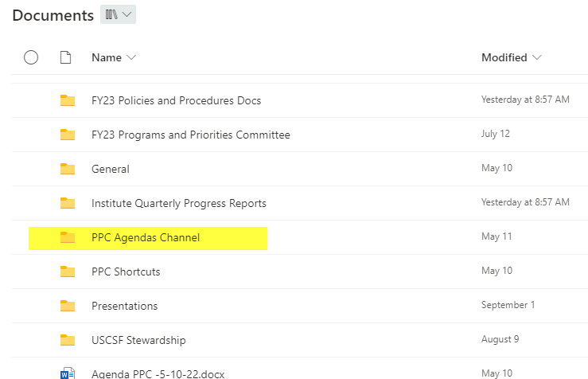The image size is (588, 379).
Task: Click the Word icon for Agenda PPC file
Action: click(68, 373)
